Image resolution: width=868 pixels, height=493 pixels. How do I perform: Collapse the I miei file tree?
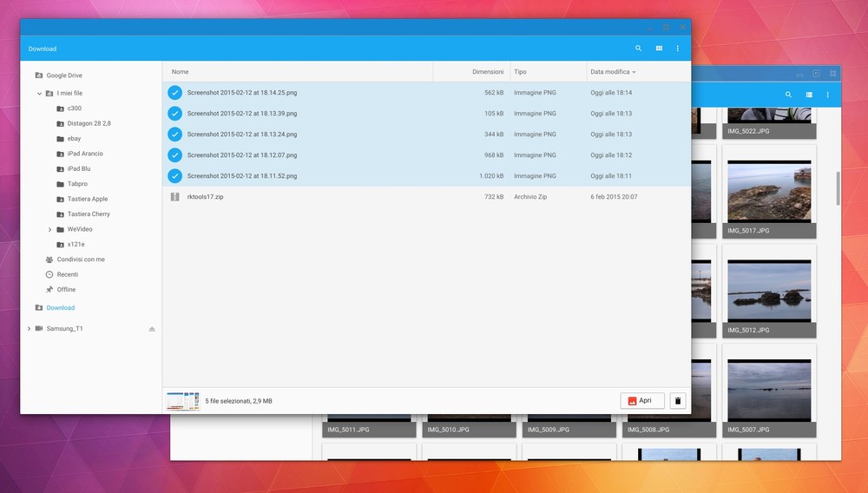click(39, 94)
